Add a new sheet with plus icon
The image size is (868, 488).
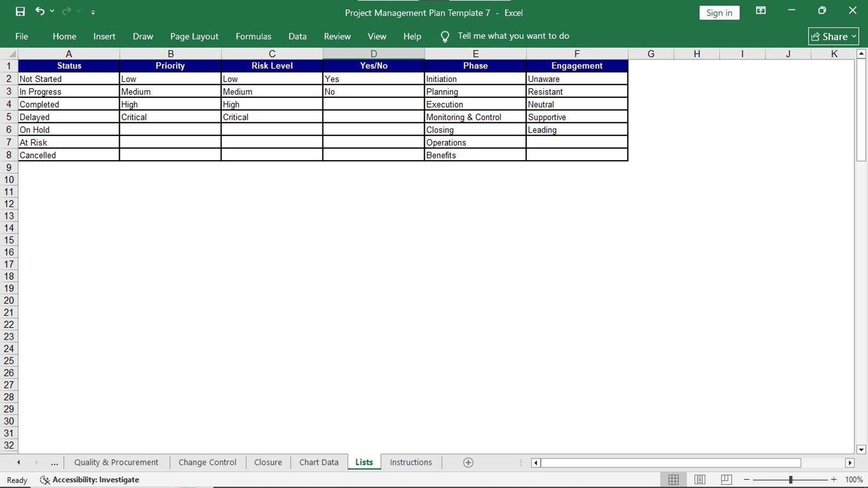pyautogui.click(x=468, y=463)
